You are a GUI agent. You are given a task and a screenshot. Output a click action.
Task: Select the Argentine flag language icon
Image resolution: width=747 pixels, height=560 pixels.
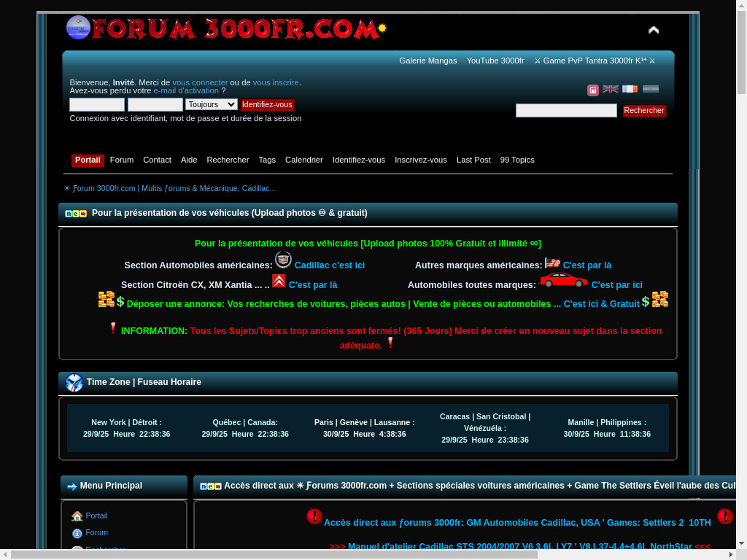(x=650, y=89)
